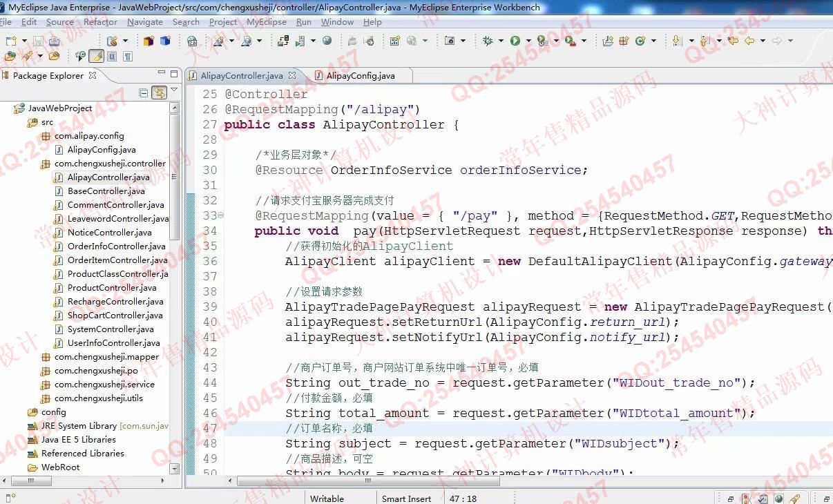Click the Open Type icon in second toolbar row
This screenshot has width=833, height=504.
[11, 56]
